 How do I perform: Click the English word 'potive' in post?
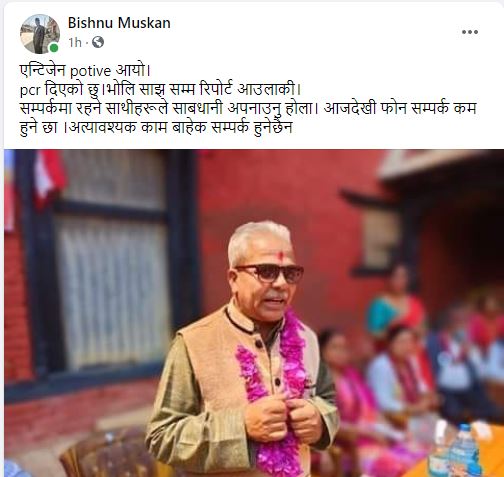coord(90,71)
